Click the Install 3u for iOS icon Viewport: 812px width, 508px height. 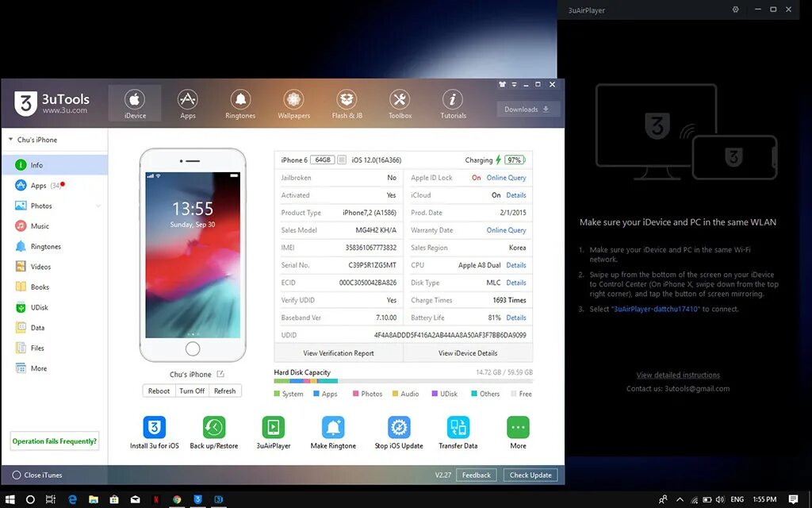point(155,427)
